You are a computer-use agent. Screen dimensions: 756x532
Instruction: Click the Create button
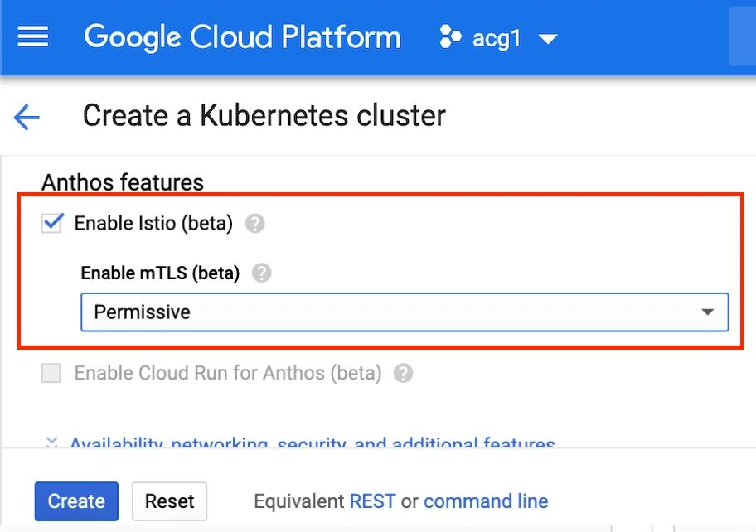coord(76,501)
